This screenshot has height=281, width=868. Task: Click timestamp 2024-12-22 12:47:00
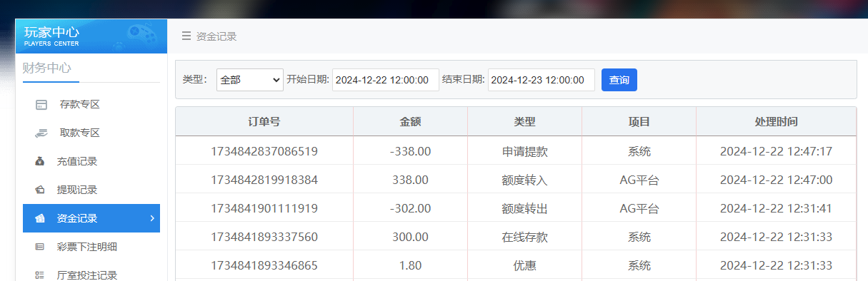click(776, 180)
